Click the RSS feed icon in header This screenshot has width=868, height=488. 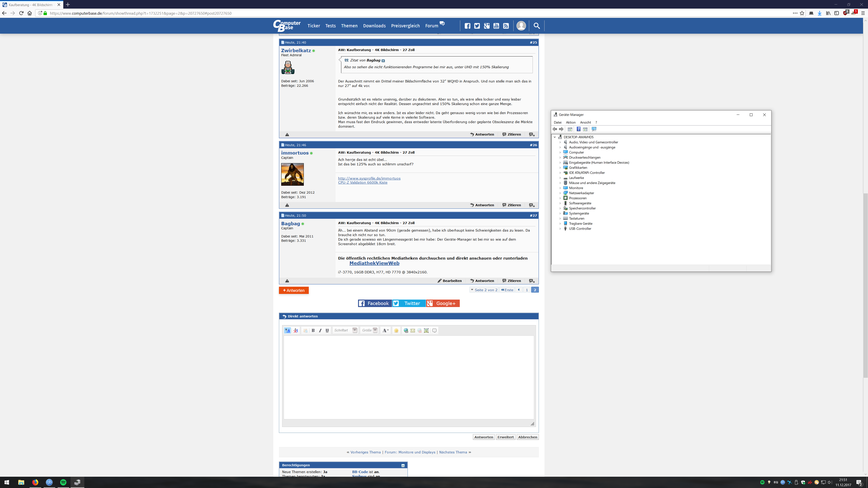tap(506, 26)
